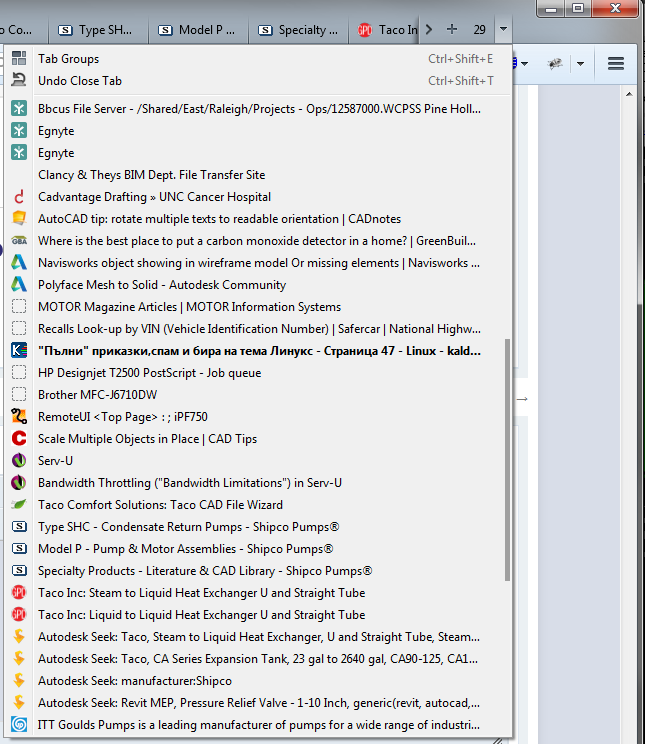This screenshot has height=744, width=645.
Task: Switch to Taco In tab in tab strip
Action: pos(384,30)
